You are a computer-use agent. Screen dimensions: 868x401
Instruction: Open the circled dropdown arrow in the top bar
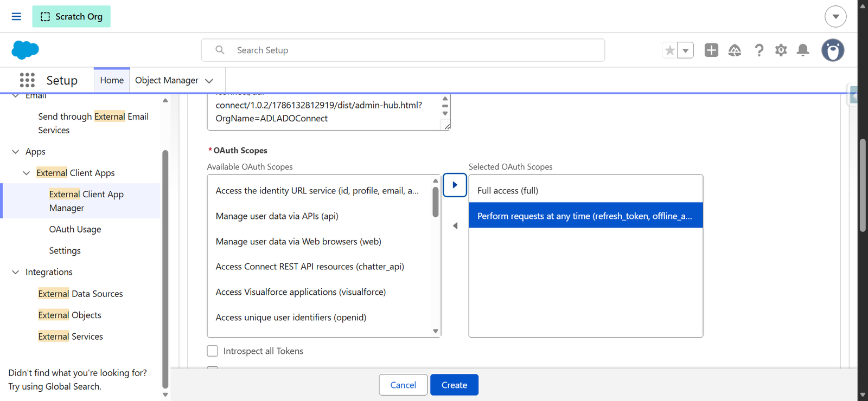[835, 16]
